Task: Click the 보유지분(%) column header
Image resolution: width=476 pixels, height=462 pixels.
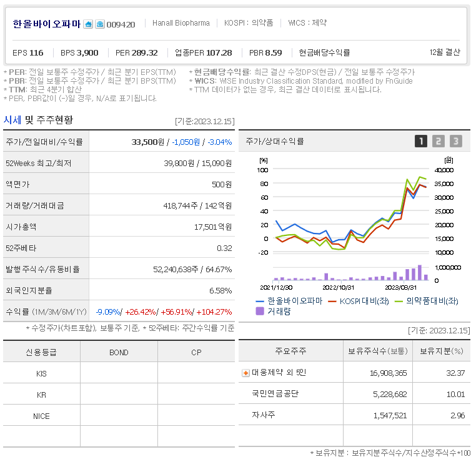Action: tap(442, 351)
